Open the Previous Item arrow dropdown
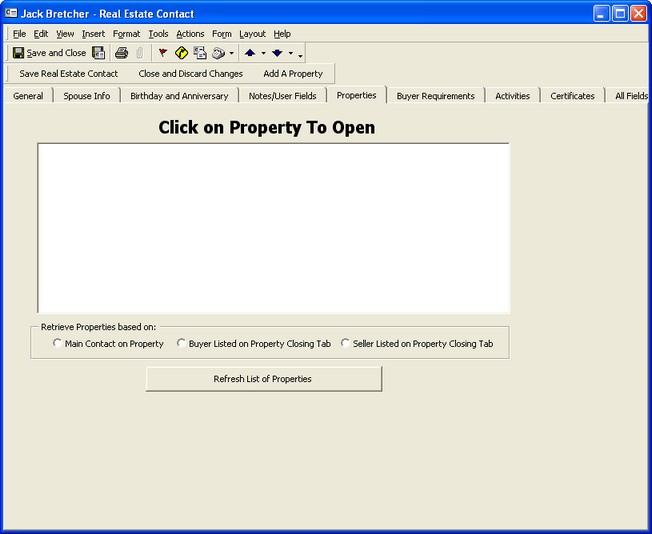 (x=263, y=53)
